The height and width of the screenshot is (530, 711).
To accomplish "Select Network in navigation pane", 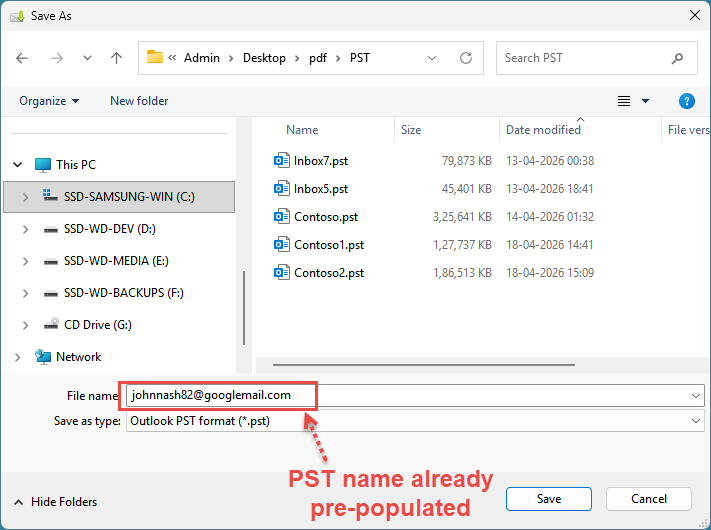I will (x=78, y=357).
